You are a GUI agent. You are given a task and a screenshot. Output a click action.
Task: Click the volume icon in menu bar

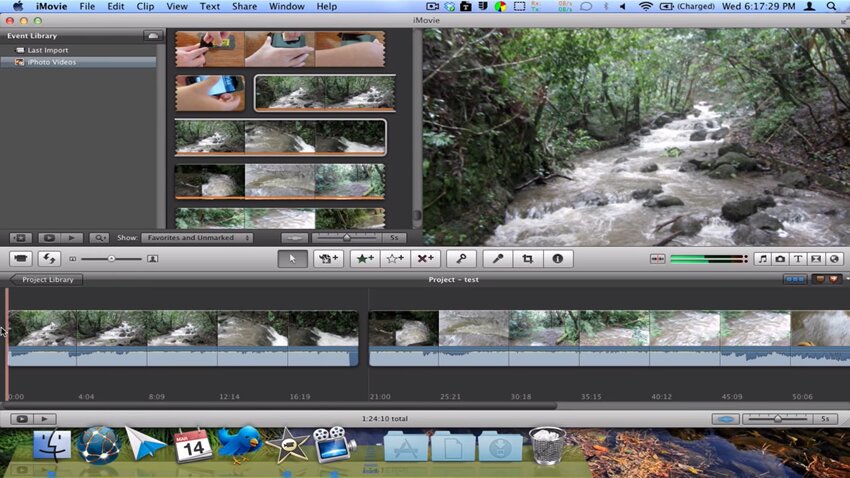tap(622, 7)
